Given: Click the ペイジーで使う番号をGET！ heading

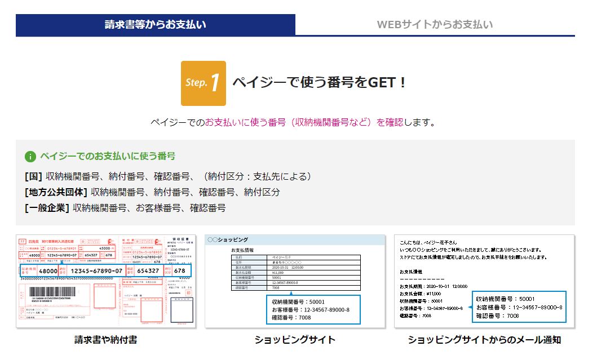Looking at the screenshot, I should pyautogui.click(x=319, y=82).
